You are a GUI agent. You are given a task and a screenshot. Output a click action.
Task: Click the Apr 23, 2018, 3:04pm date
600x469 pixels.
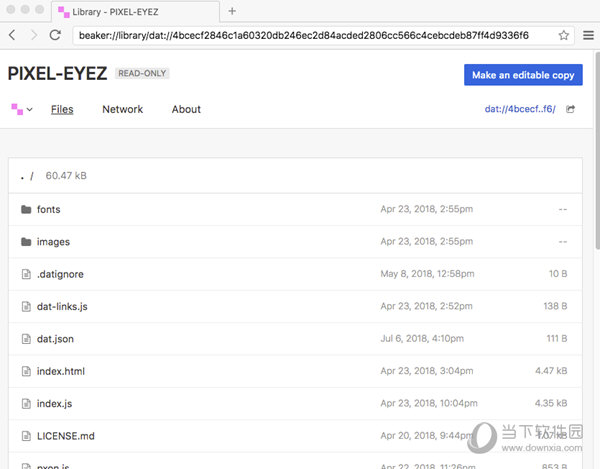coord(427,371)
